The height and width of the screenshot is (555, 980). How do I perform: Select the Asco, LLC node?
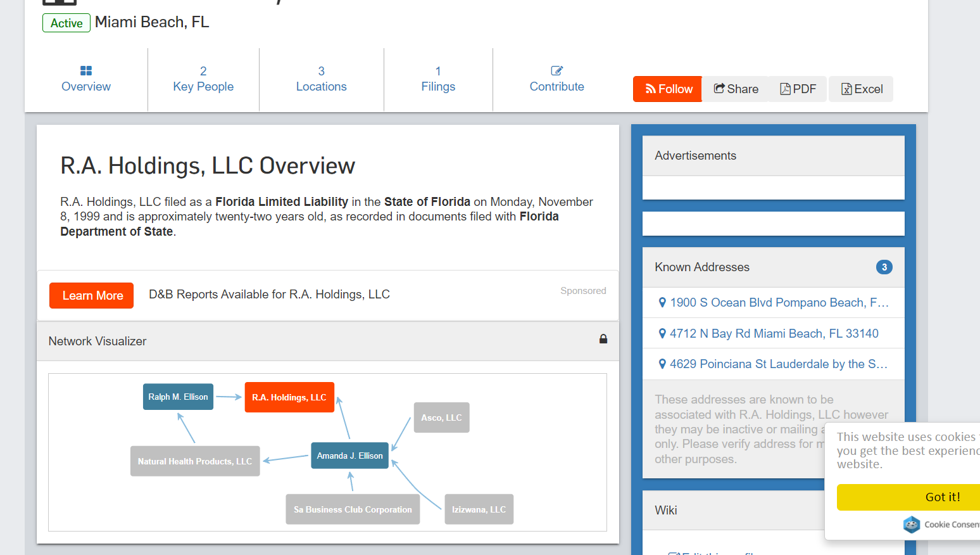[442, 418]
